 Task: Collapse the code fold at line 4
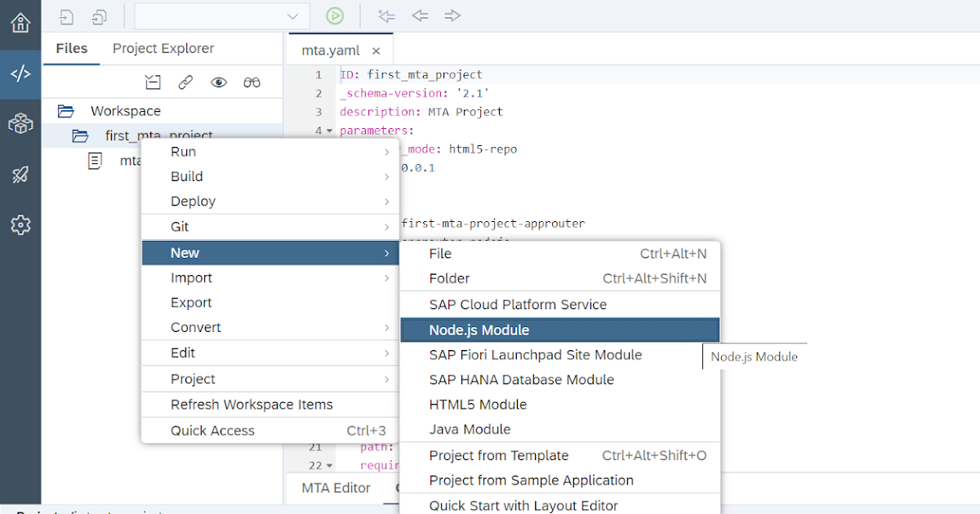click(x=330, y=130)
